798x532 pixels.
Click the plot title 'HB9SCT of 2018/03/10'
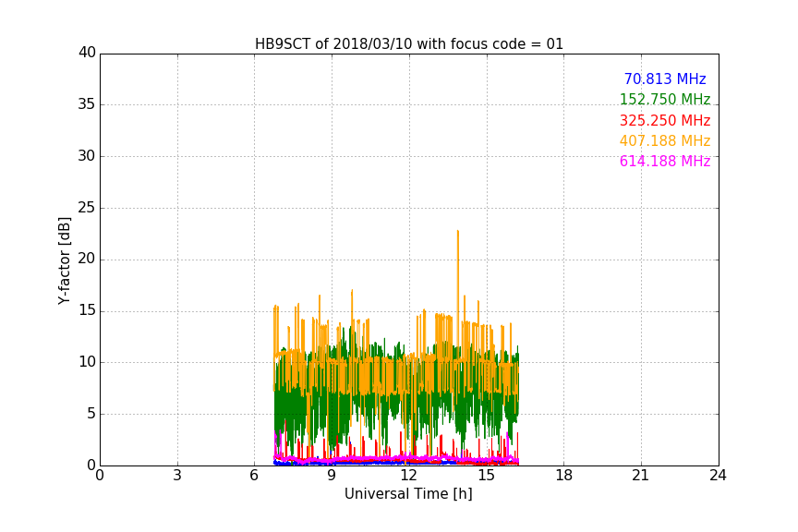[x=409, y=43]
